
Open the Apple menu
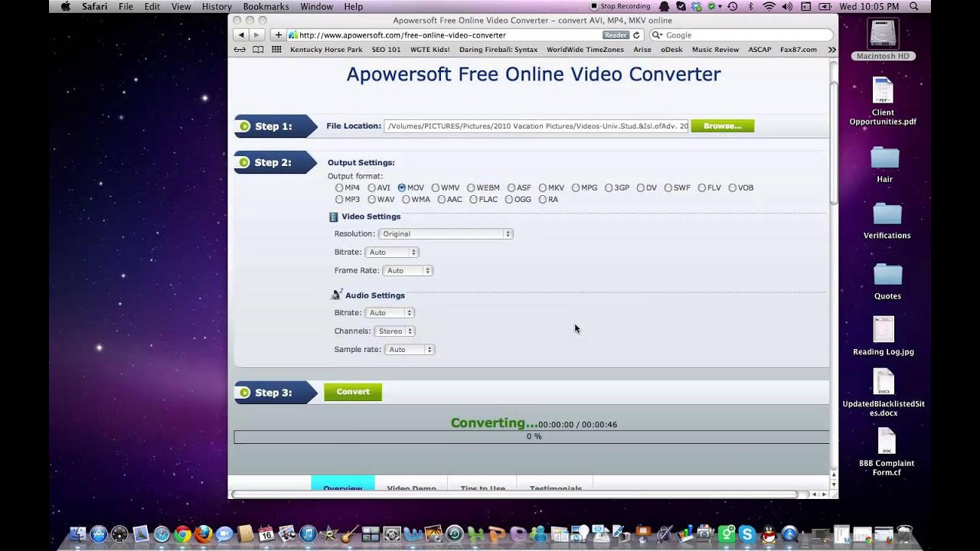65,6
